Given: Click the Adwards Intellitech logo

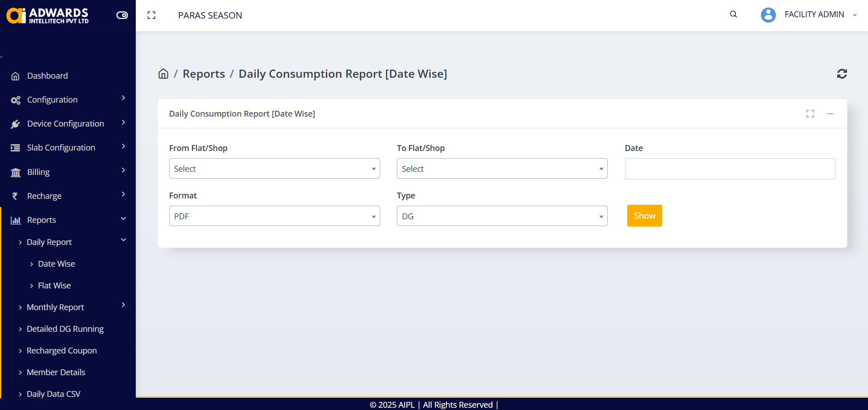Looking at the screenshot, I should coord(48,15).
